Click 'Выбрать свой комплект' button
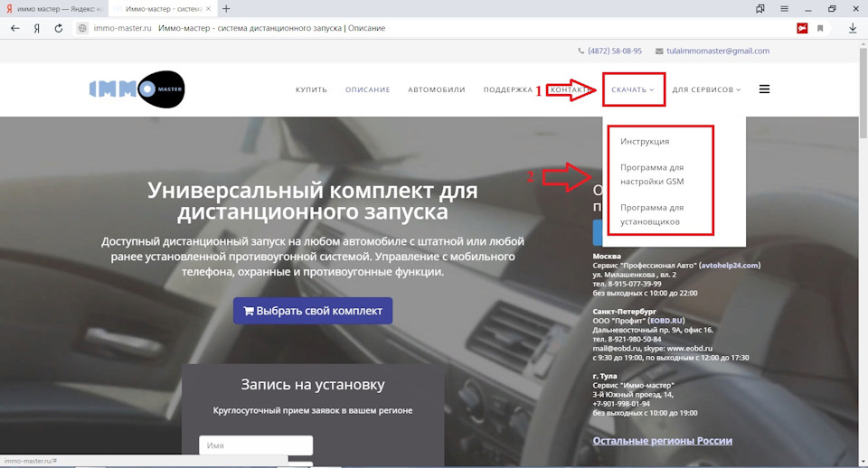The width and height of the screenshot is (868, 468). tap(313, 311)
